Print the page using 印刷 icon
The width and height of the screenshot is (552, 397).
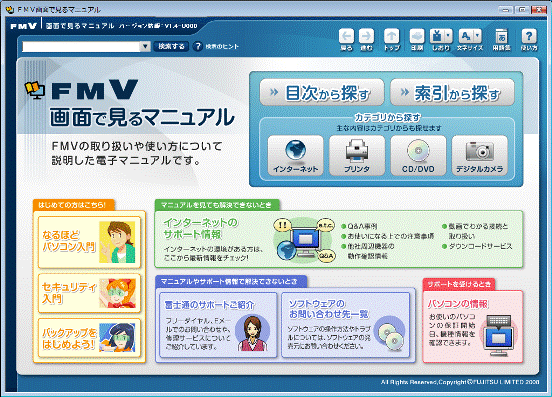pos(417,37)
